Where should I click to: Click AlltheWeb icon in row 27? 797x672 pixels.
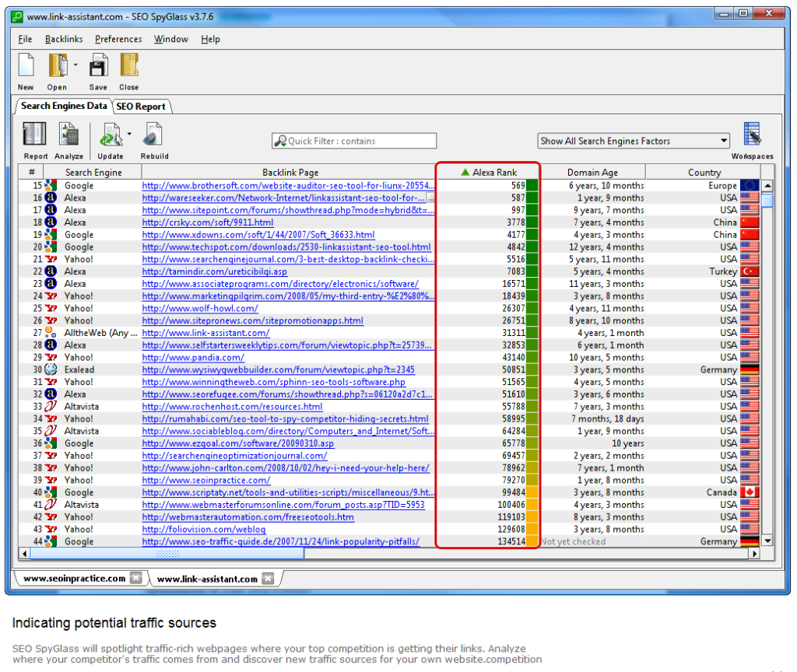tap(51, 333)
